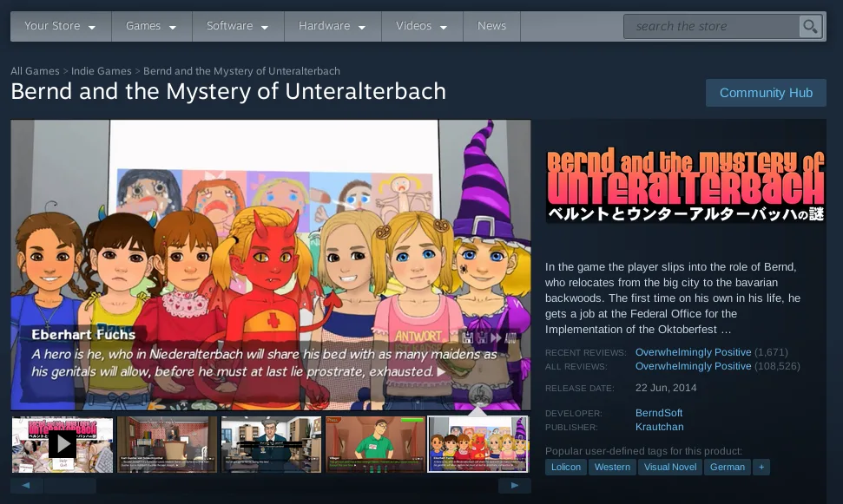Viewport: 843px width, 504px height.
Task: Select the thumbnail with green-shirt man
Action: point(375,444)
